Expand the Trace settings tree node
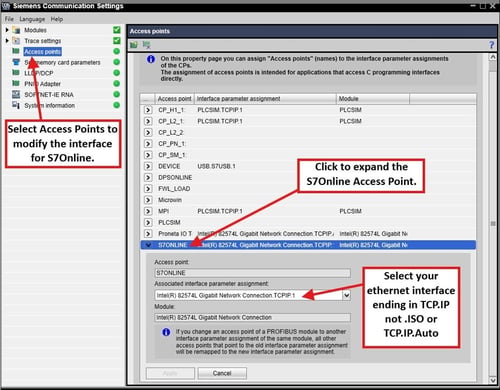The height and width of the screenshot is (390, 500). (7, 41)
